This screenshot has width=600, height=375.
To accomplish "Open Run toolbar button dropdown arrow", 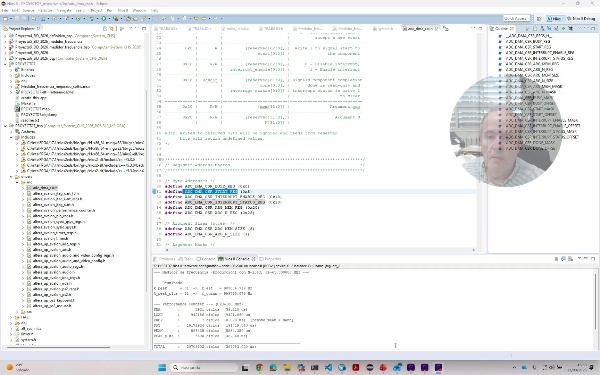I will click(109, 18).
